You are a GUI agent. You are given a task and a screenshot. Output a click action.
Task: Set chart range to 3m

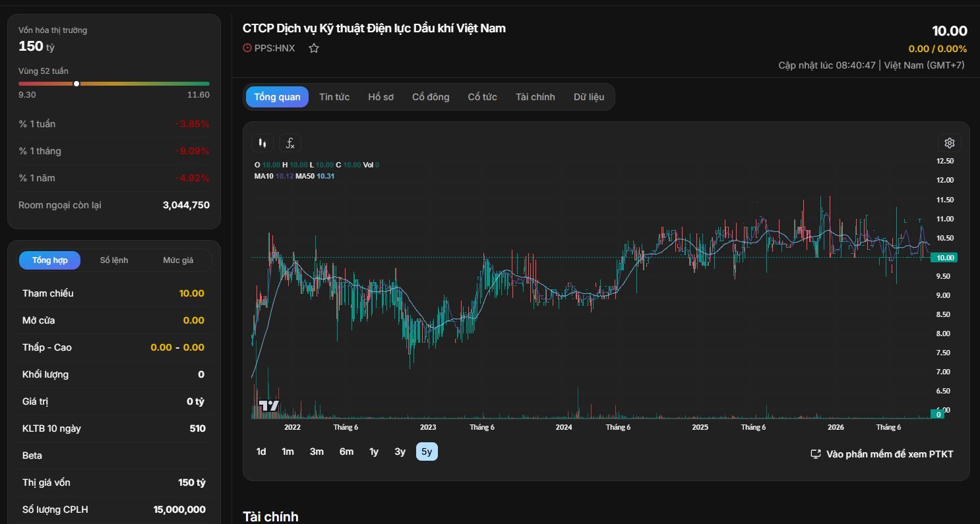(317, 451)
